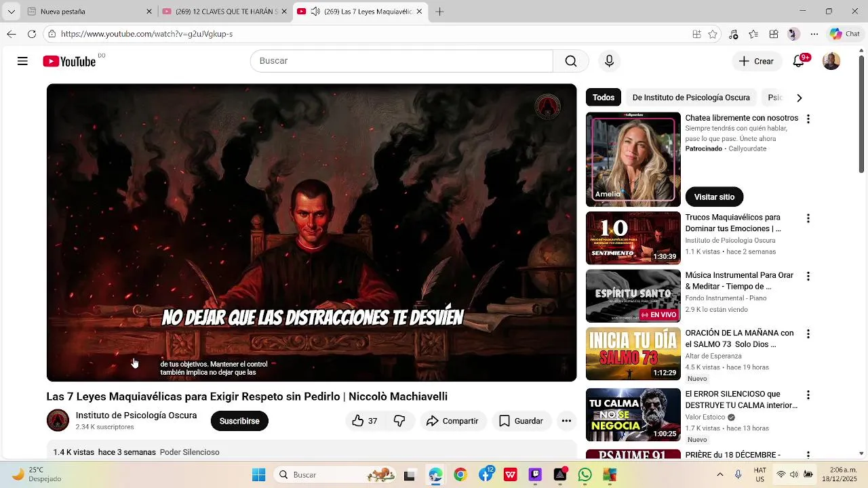Click the YouTube search input field
Viewport: 868px width, 488px height.
coord(401,61)
